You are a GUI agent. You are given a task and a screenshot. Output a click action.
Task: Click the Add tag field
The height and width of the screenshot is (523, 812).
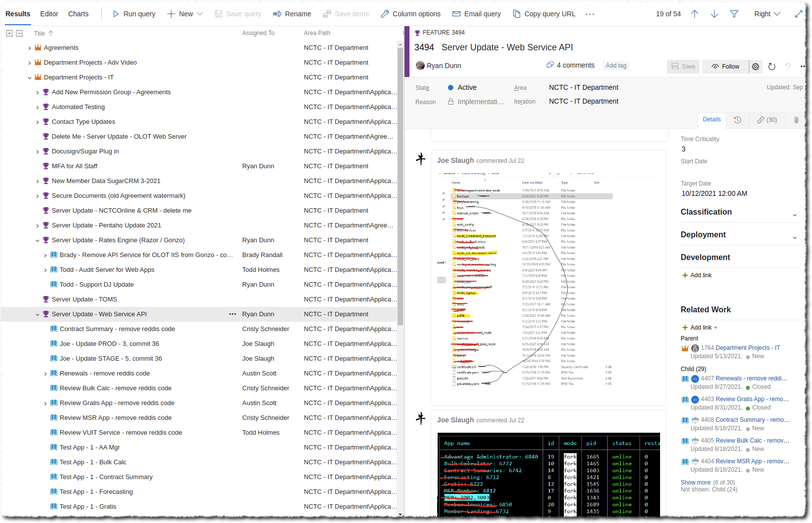pos(616,66)
